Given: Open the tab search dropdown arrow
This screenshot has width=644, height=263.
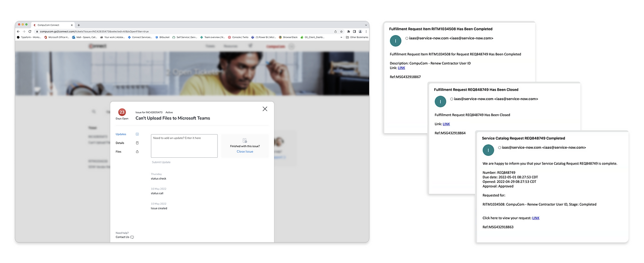Looking at the screenshot, I should tap(365, 25).
